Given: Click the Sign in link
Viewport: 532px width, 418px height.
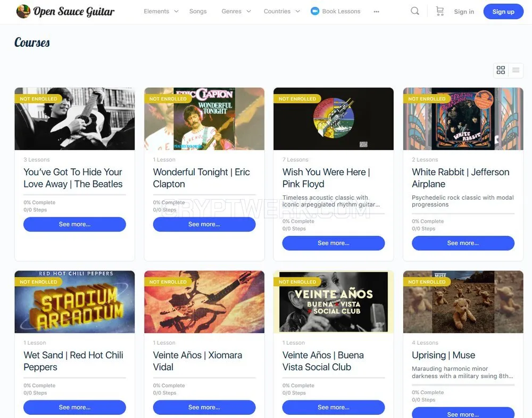Looking at the screenshot, I should point(464,12).
